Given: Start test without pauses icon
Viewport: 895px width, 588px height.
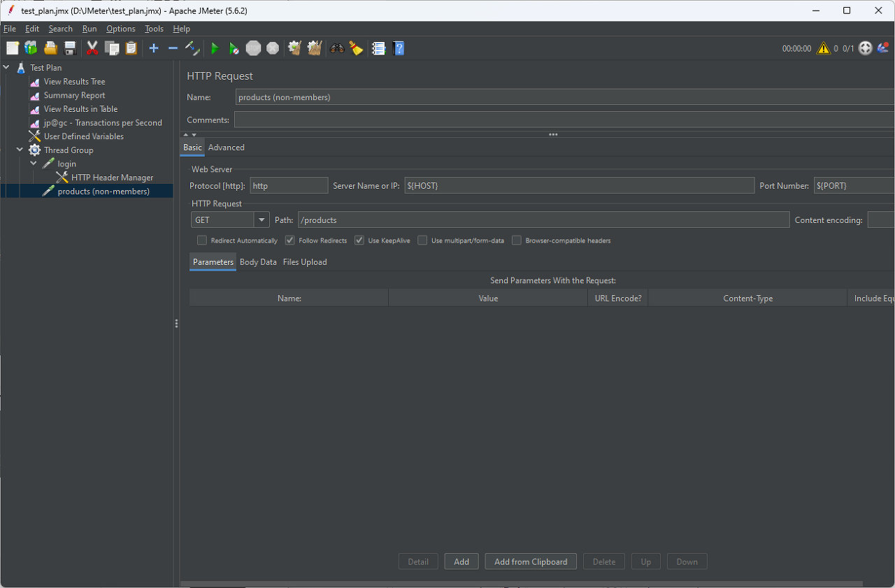Looking at the screenshot, I should pos(234,48).
